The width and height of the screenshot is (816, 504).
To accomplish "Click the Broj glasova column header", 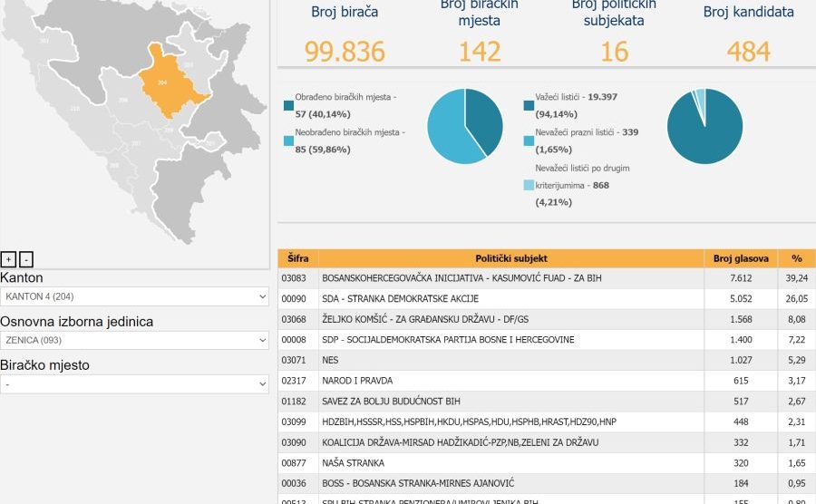I will tap(741, 258).
